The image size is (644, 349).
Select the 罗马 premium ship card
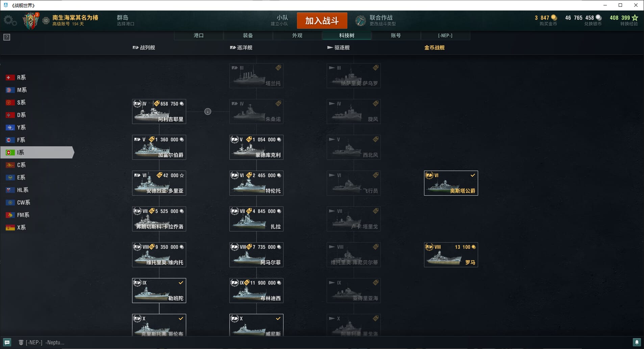pyautogui.click(x=451, y=255)
